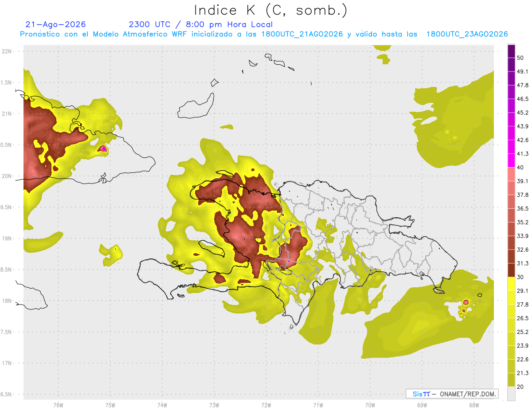This screenshot has width=532, height=411.
Task: Click the '32.6' value on the color scale
Action: [522, 250]
